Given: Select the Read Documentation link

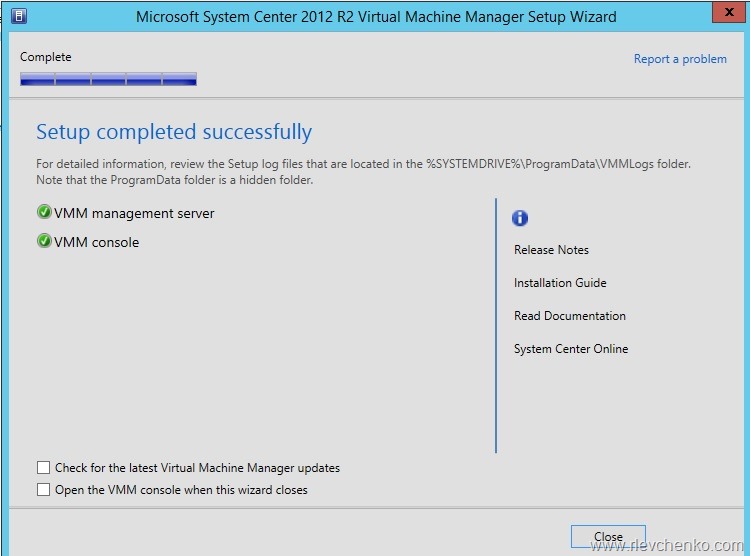Looking at the screenshot, I should coord(569,316).
